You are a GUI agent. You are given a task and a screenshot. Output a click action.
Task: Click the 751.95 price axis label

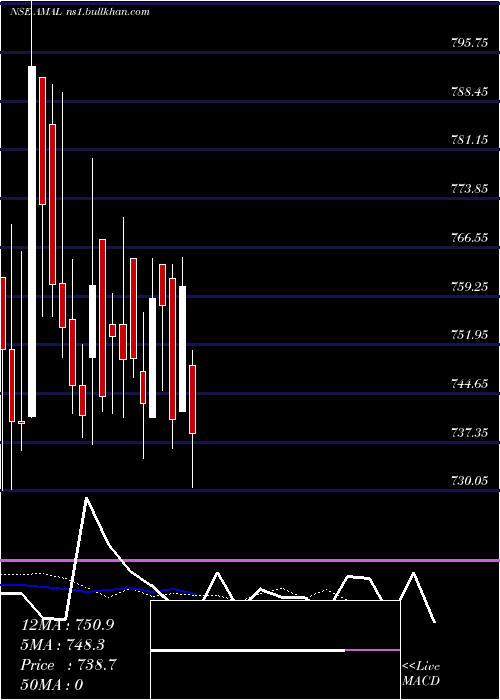point(469,334)
